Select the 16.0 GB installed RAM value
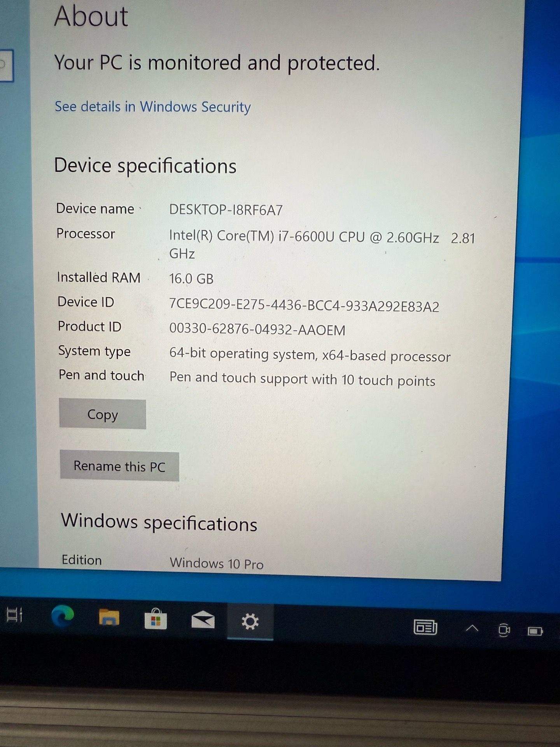Image resolution: width=560 pixels, height=747 pixels. (x=191, y=279)
